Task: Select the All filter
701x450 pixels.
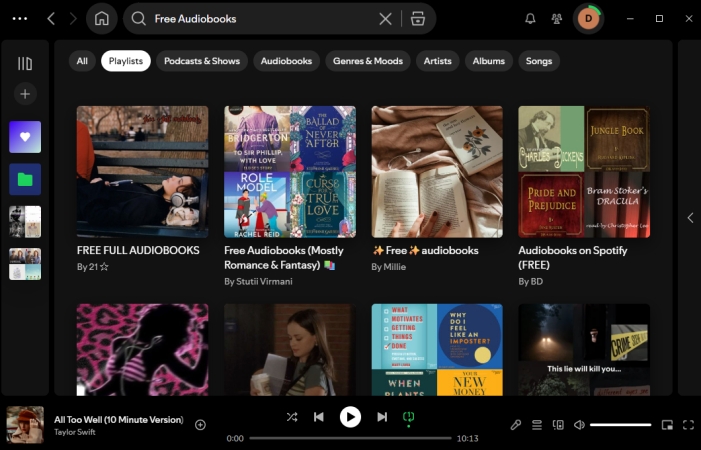Action: tap(82, 61)
